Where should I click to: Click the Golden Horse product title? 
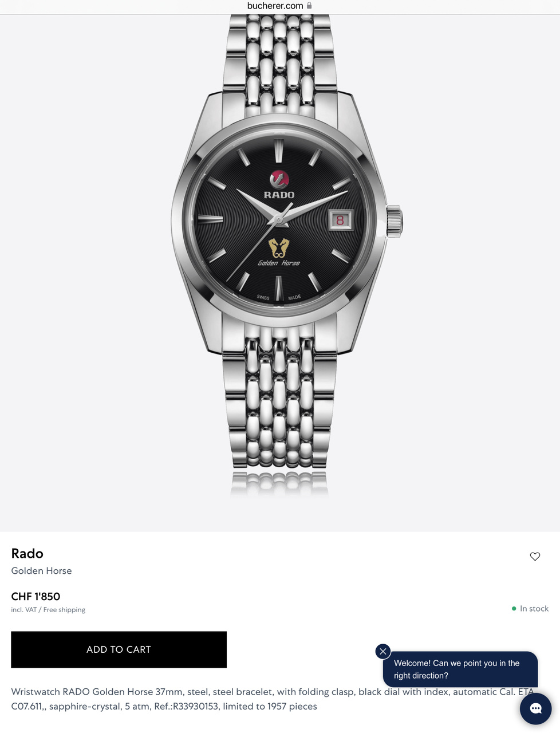click(x=41, y=571)
